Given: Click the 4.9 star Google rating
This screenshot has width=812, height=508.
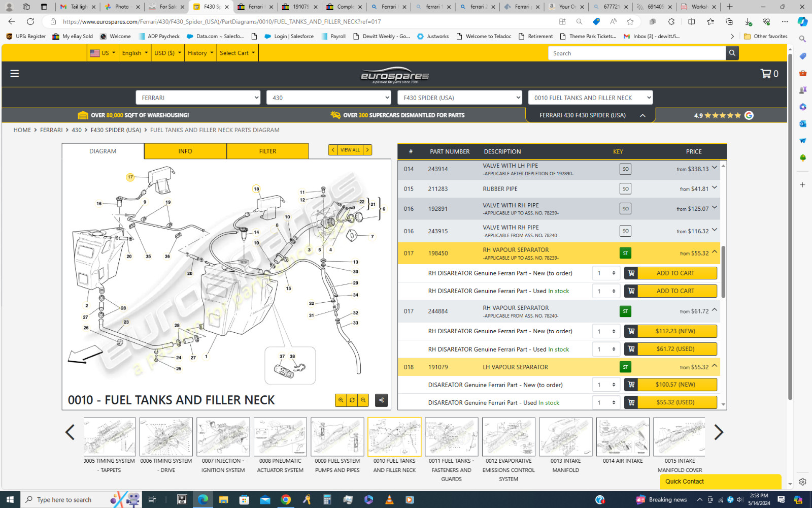Looking at the screenshot, I should click(724, 115).
